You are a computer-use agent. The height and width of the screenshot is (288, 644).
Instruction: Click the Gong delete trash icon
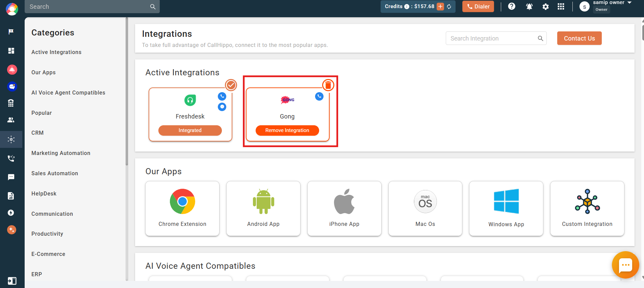coord(328,85)
